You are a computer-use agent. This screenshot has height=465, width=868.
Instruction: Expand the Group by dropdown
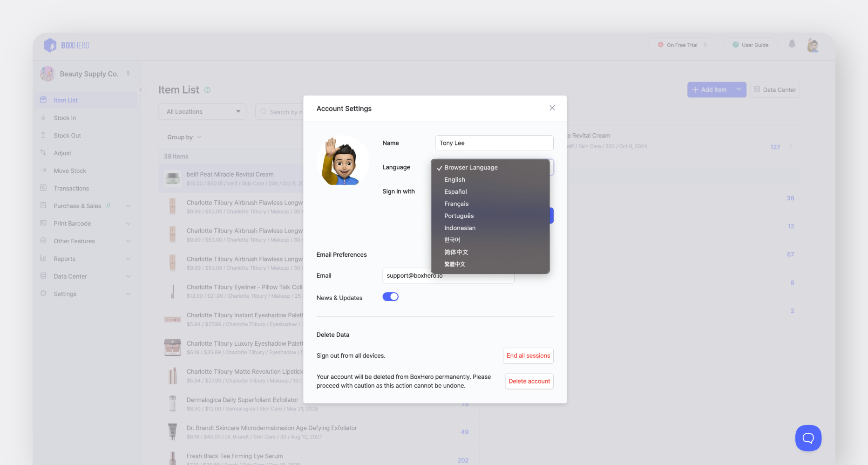pyautogui.click(x=184, y=137)
